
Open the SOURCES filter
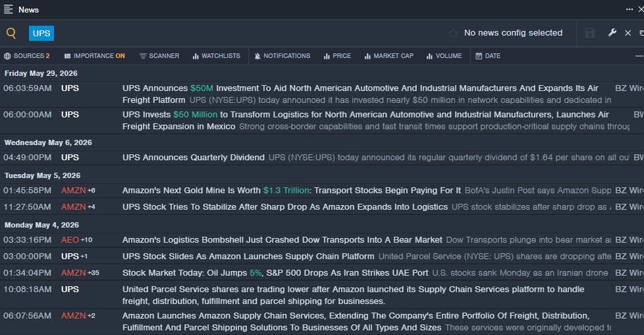pos(27,56)
